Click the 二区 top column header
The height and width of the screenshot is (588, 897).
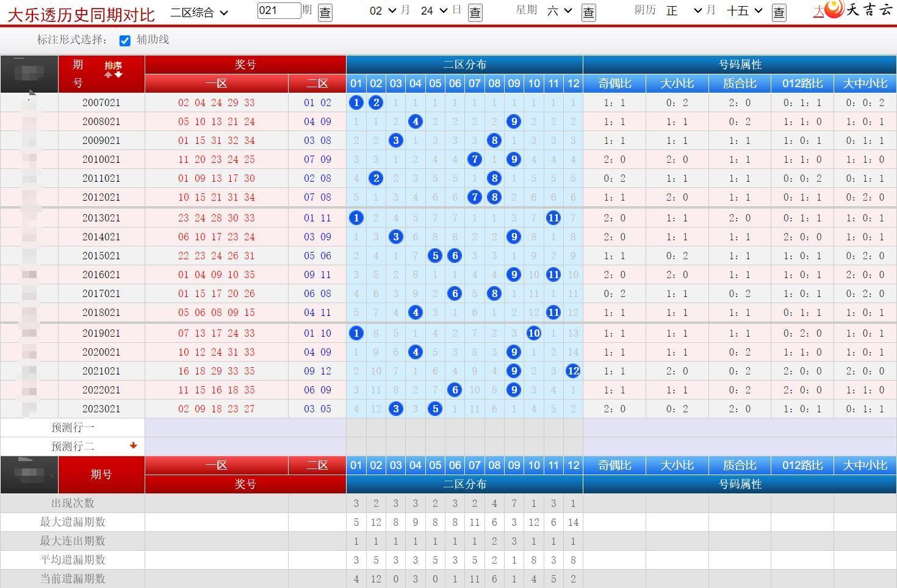click(317, 84)
